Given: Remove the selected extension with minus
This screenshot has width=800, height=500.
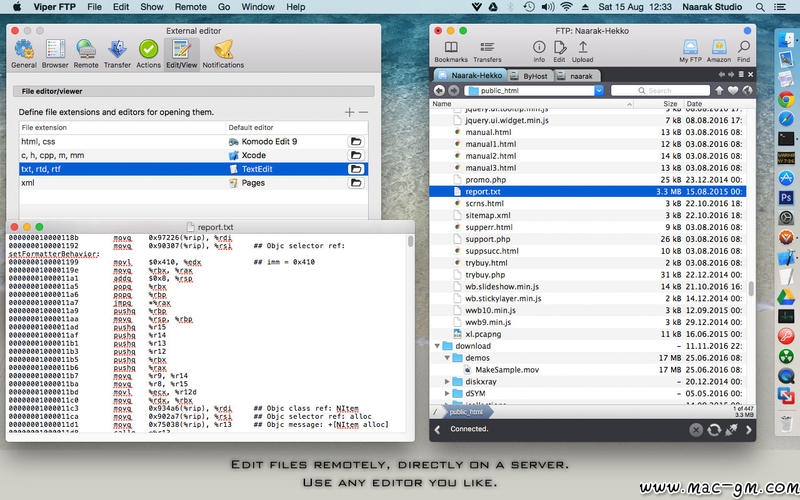Looking at the screenshot, I should point(363,112).
